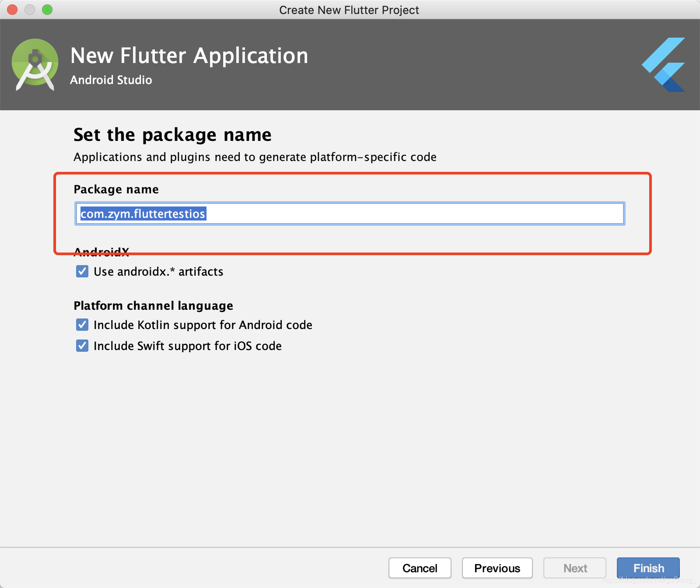The height and width of the screenshot is (588, 700).
Task: Click the Android Studio subtitle text
Action: click(111, 80)
